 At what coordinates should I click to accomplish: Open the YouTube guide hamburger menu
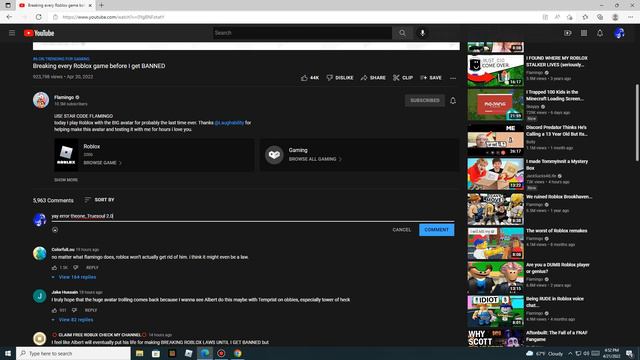pyautogui.click(x=12, y=33)
